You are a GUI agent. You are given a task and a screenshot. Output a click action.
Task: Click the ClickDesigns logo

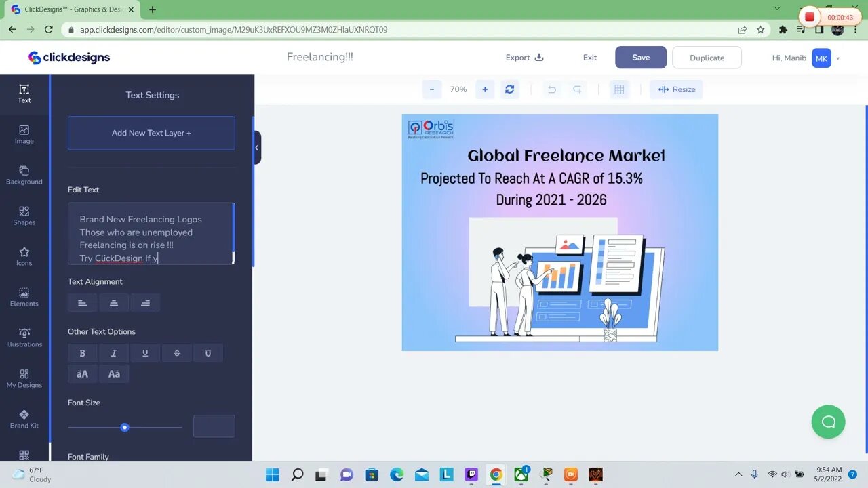tap(69, 58)
